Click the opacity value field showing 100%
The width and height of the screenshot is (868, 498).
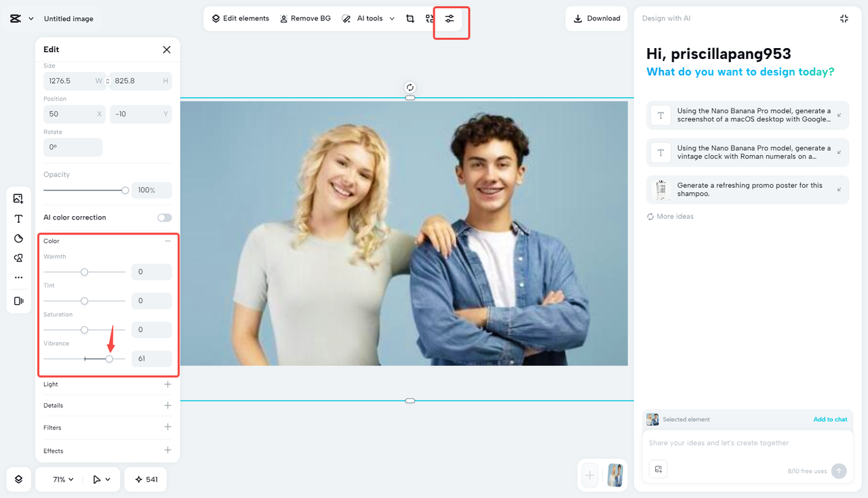[x=151, y=190]
